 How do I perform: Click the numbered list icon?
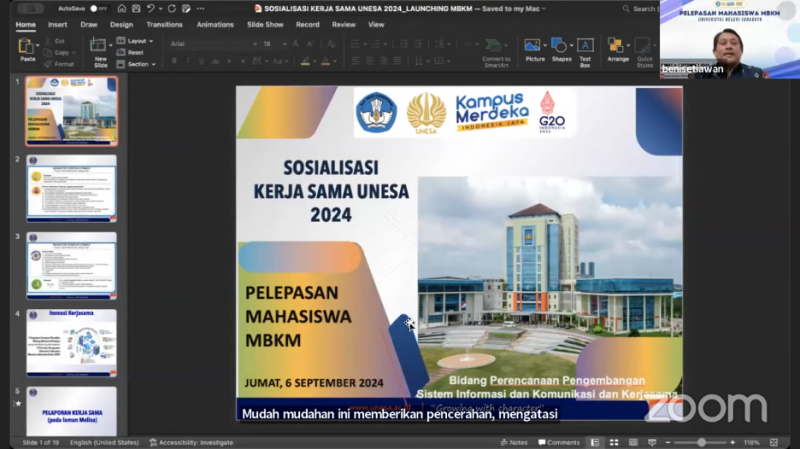pyautogui.click(x=376, y=44)
